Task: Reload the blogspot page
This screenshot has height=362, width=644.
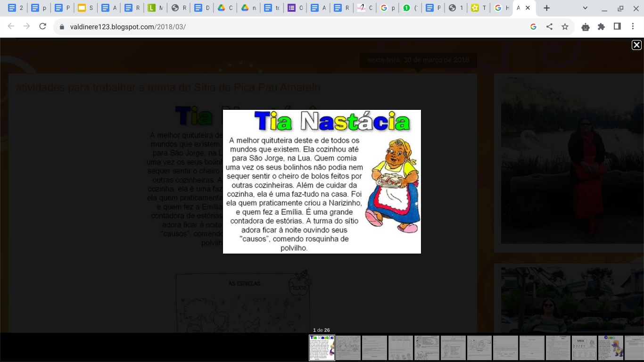Action: (43, 27)
